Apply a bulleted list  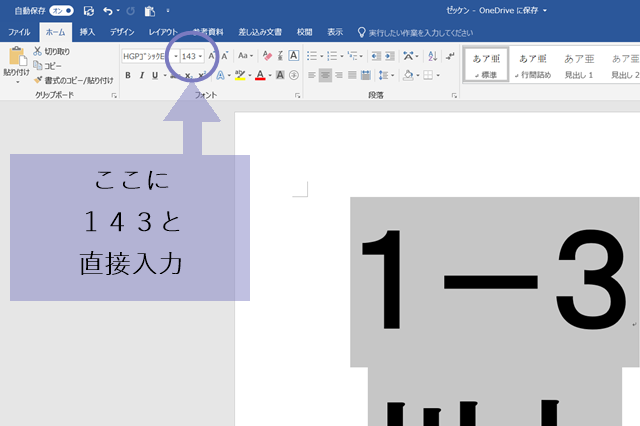pos(312,55)
